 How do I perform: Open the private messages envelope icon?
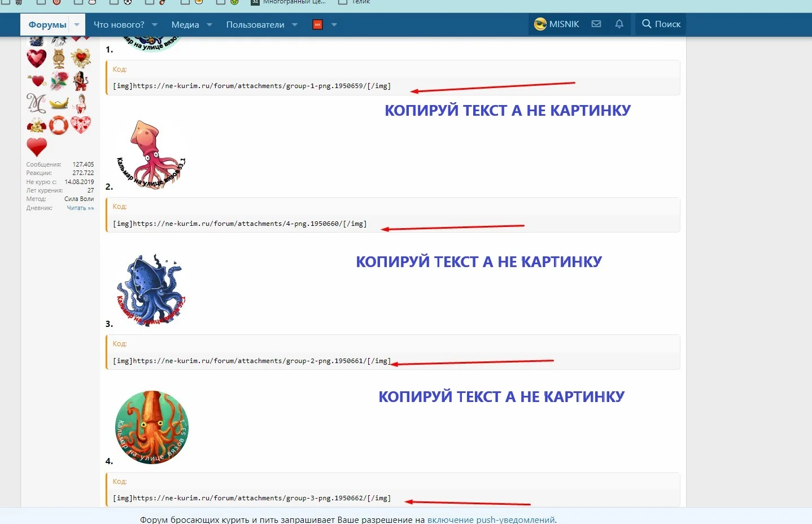click(x=596, y=24)
